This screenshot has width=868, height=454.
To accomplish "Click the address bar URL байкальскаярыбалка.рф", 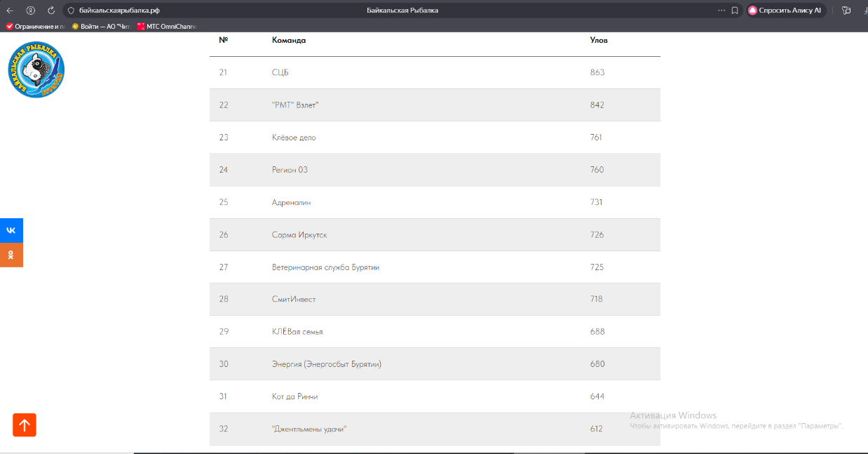I will (119, 11).
